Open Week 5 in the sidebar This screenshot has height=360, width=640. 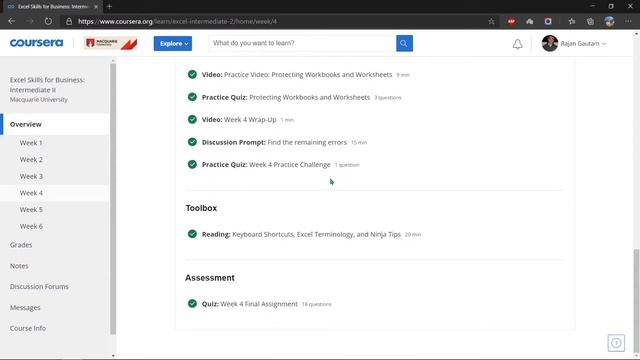31,210
